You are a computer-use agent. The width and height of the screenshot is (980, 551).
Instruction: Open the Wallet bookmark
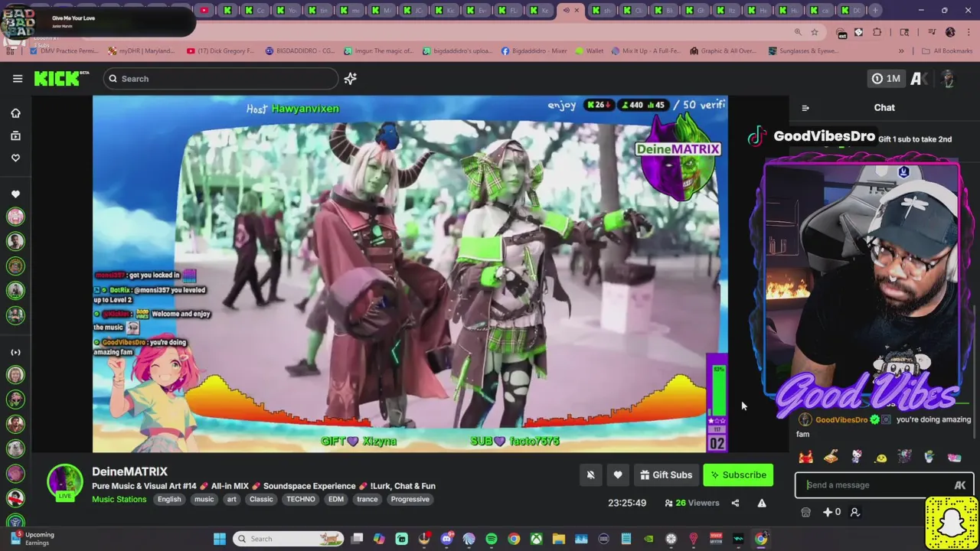[x=589, y=51]
